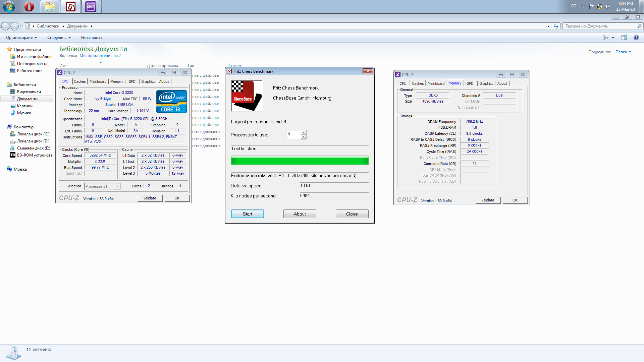The height and width of the screenshot is (362, 644).
Task: Click About in Fritz Chess Benchmark
Action: pyautogui.click(x=300, y=214)
